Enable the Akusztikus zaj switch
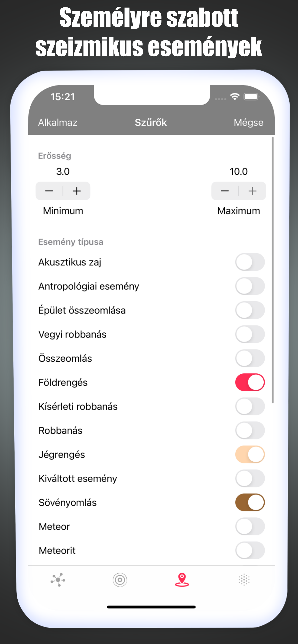Screen dimensions: 298x644 (250, 262)
